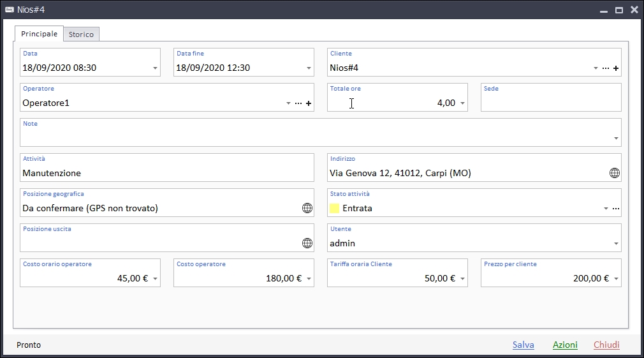Click globe icon in Posizione uscita field
Screen dimensions: 644x358
[307, 243]
